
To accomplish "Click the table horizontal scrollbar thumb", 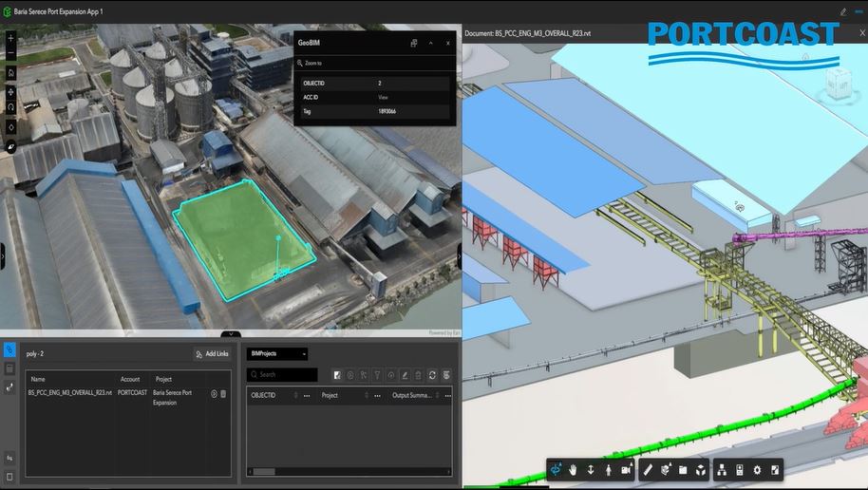I will tap(264, 472).
